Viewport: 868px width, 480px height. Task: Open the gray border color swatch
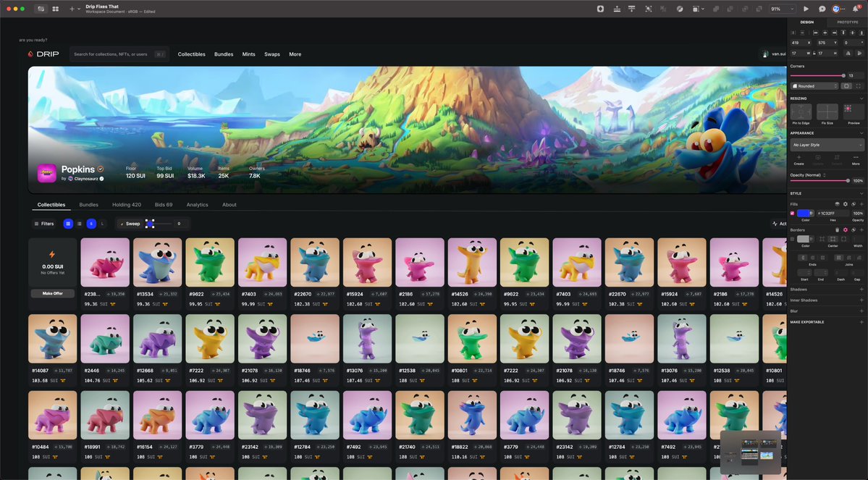(804, 239)
